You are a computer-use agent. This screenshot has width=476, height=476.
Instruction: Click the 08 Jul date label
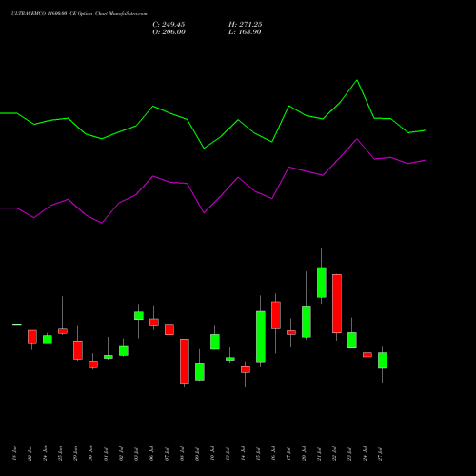[x=182, y=453]
